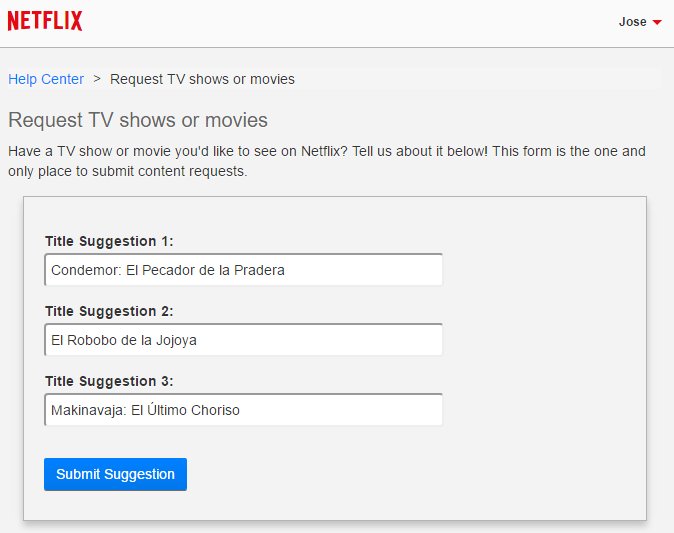Focus the Title Suggestion 1 field

point(244,270)
